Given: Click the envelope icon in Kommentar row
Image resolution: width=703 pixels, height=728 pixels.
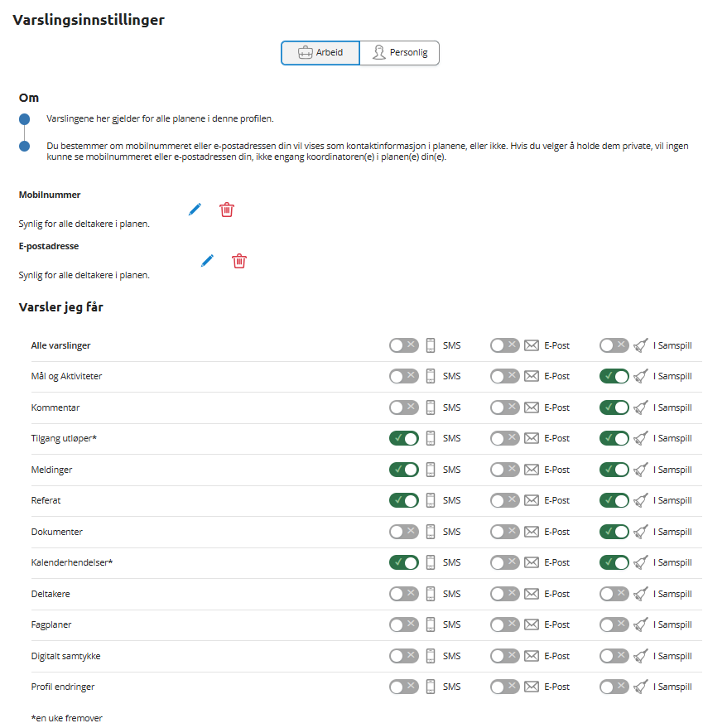Looking at the screenshot, I should [x=532, y=407].
